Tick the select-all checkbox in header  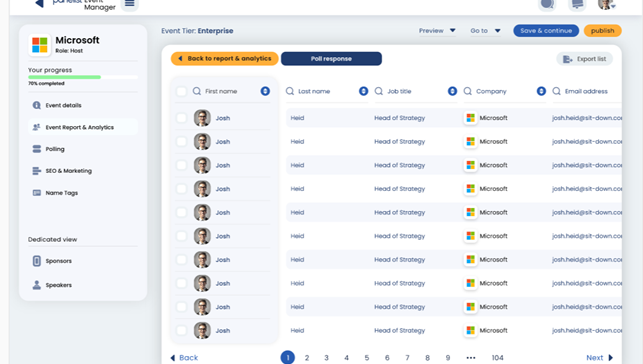pyautogui.click(x=181, y=91)
